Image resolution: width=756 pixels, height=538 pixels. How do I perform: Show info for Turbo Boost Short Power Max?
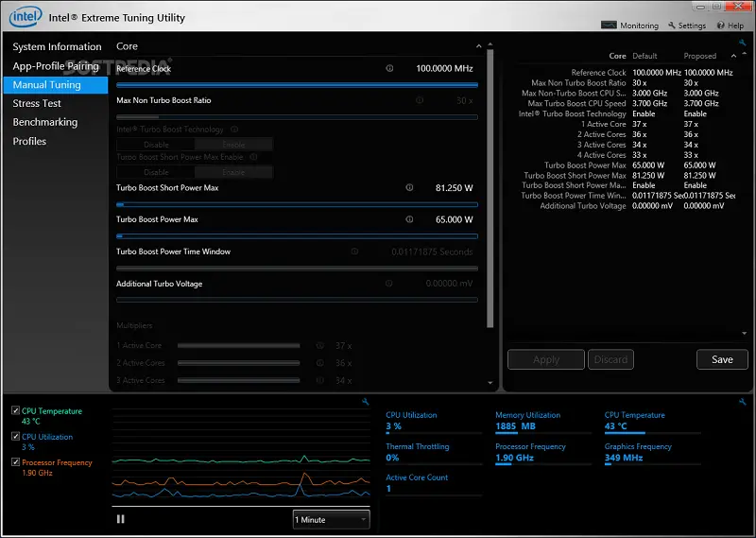[409, 188]
